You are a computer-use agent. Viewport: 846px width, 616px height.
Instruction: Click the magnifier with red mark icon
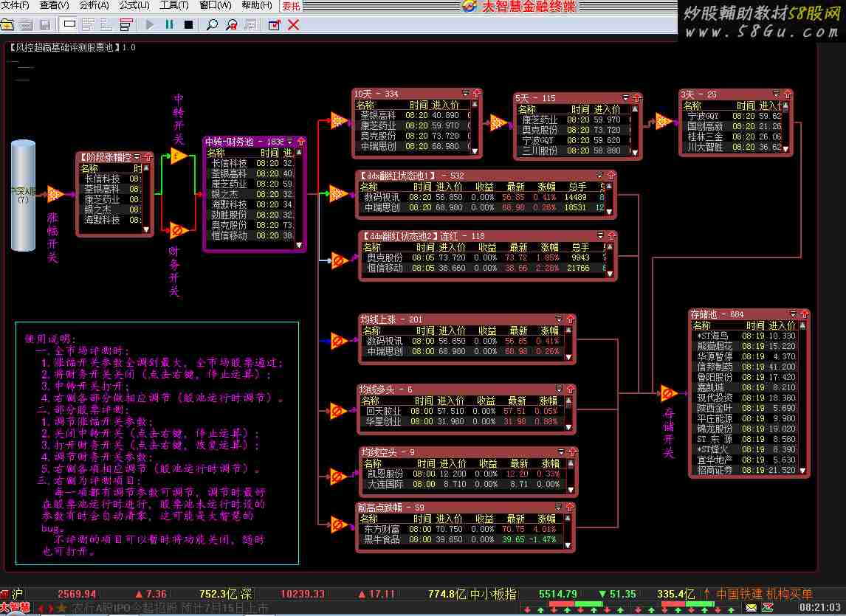[232, 25]
